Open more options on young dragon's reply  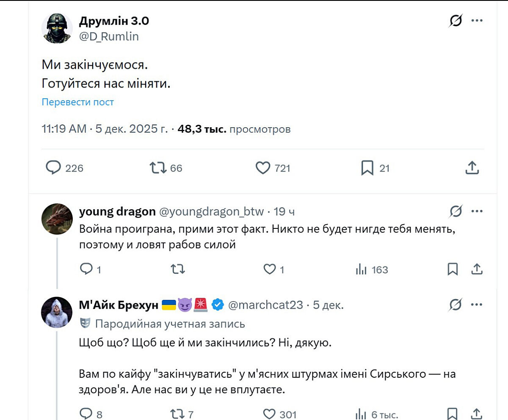click(x=477, y=211)
